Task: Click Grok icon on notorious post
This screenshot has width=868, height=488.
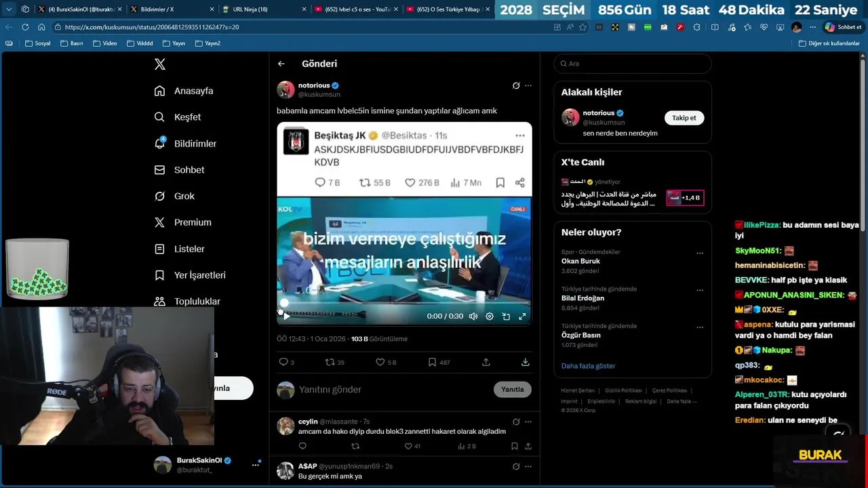Action: pyautogui.click(x=516, y=85)
